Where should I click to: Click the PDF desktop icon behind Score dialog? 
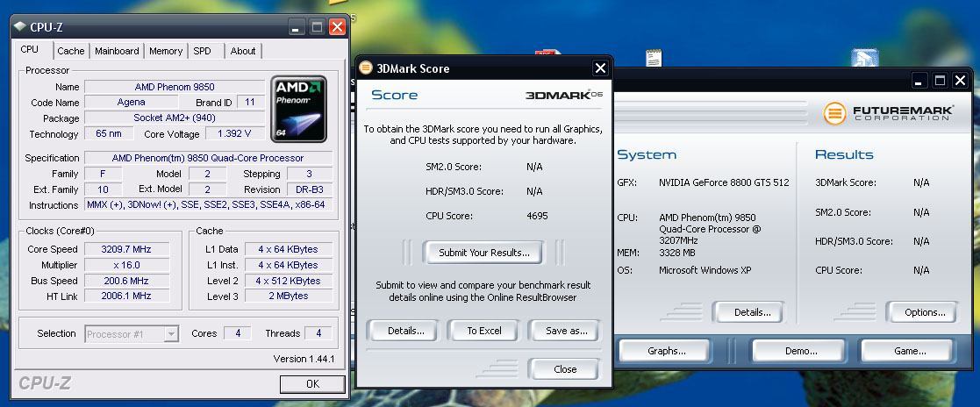pos(546,53)
